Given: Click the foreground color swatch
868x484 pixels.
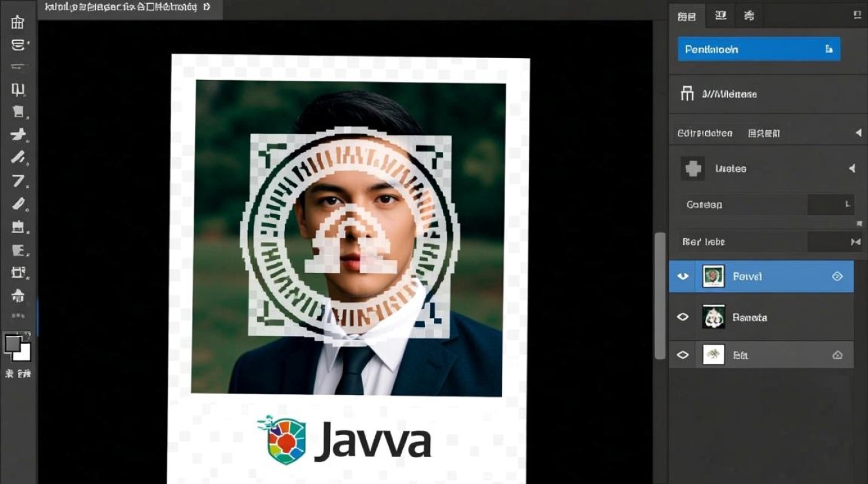Looking at the screenshot, I should click(x=14, y=343).
